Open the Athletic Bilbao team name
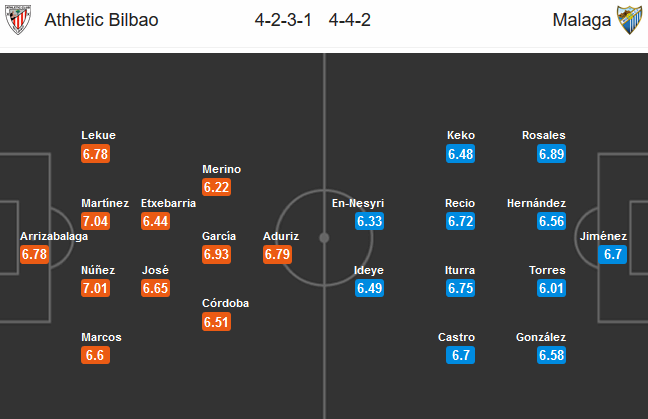Screen dimensions: 648x419 click(x=100, y=20)
